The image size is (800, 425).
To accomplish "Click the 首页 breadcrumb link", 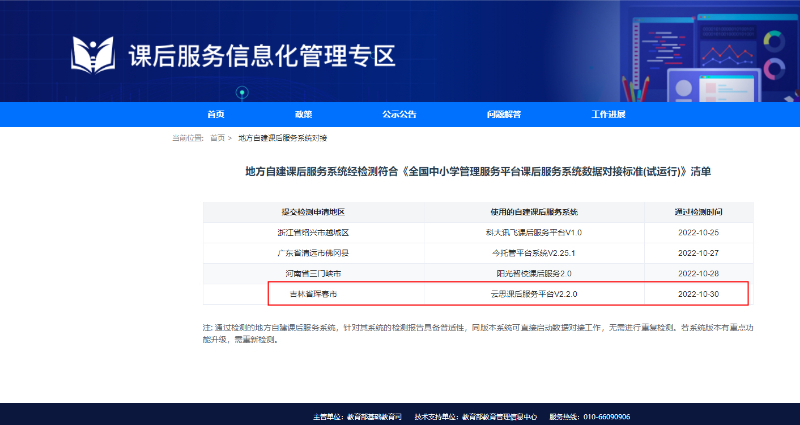I will click(x=217, y=136).
